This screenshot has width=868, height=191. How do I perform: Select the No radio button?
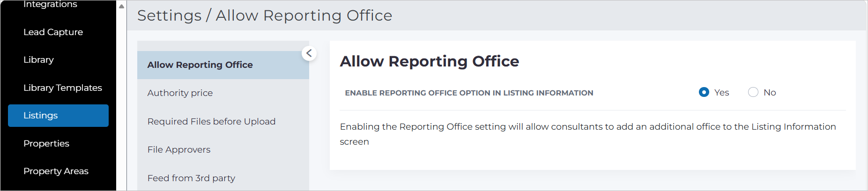753,92
